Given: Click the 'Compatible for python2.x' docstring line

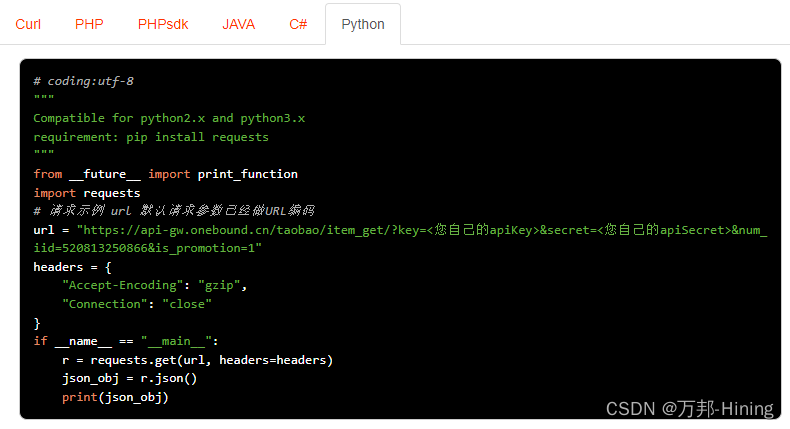Looking at the screenshot, I should click(x=169, y=118).
